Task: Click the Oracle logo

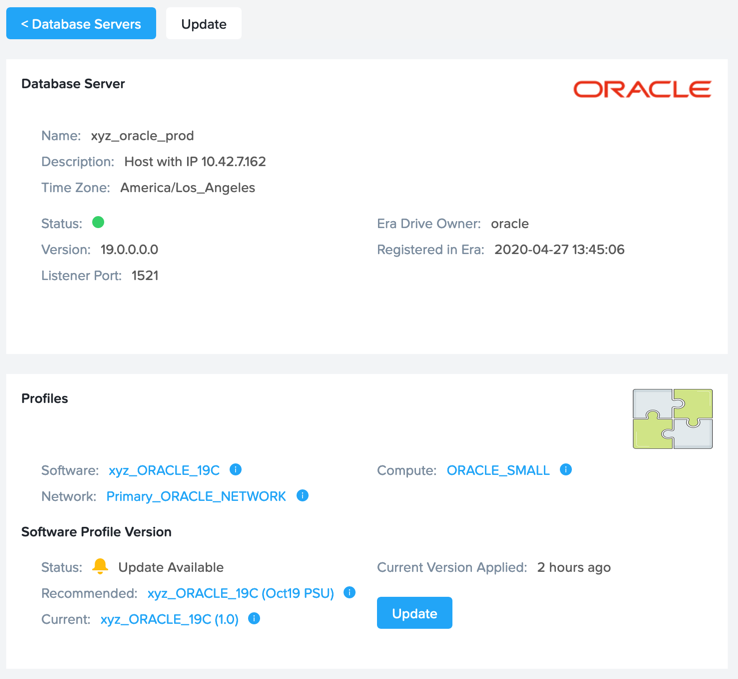Action: point(642,89)
